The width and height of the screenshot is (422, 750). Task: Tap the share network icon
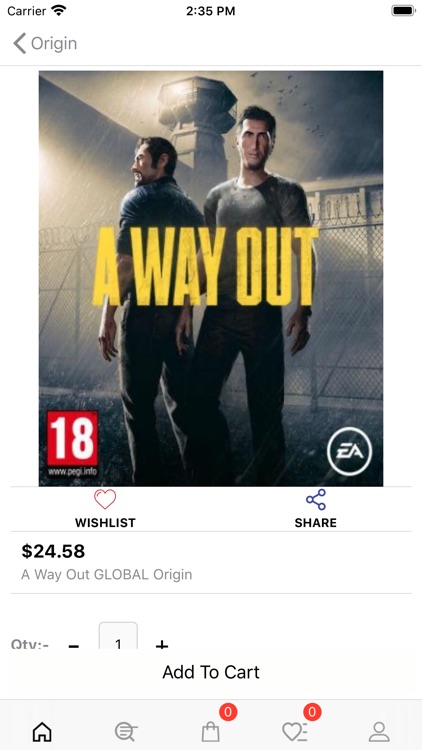(316, 499)
